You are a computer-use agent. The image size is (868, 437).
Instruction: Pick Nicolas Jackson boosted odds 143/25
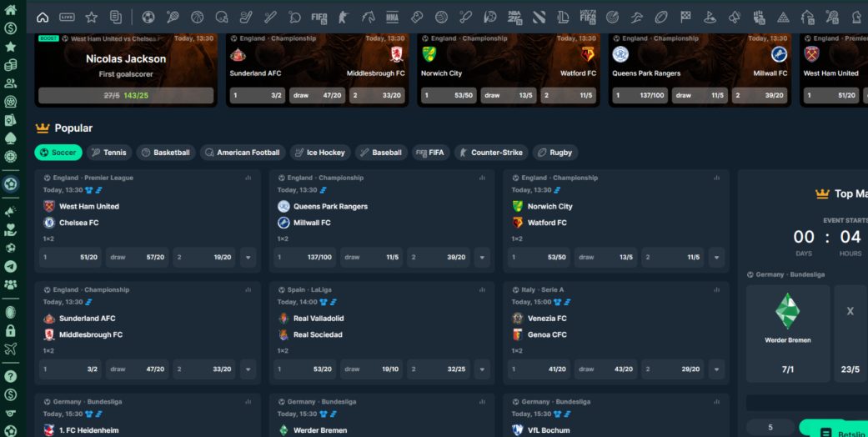click(126, 95)
